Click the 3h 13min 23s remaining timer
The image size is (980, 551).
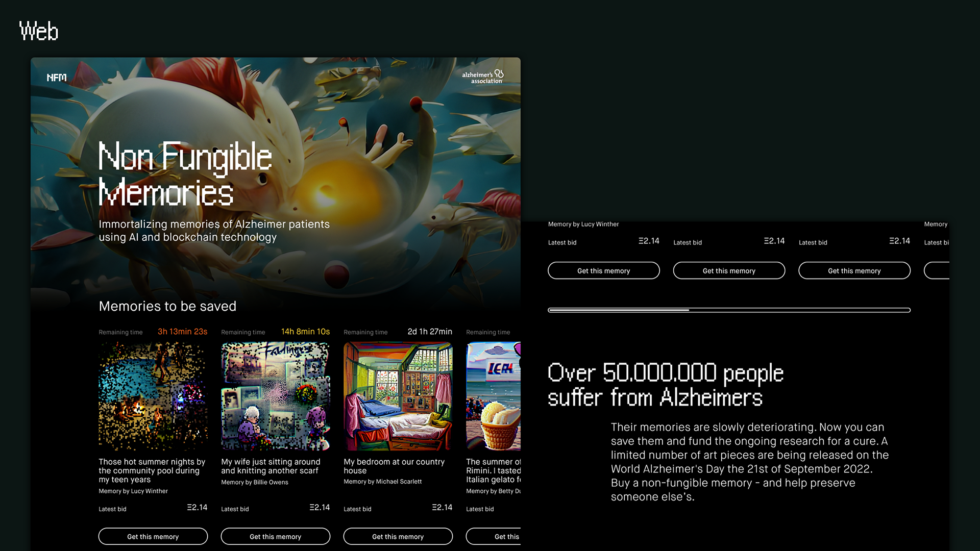click(182, 332)
